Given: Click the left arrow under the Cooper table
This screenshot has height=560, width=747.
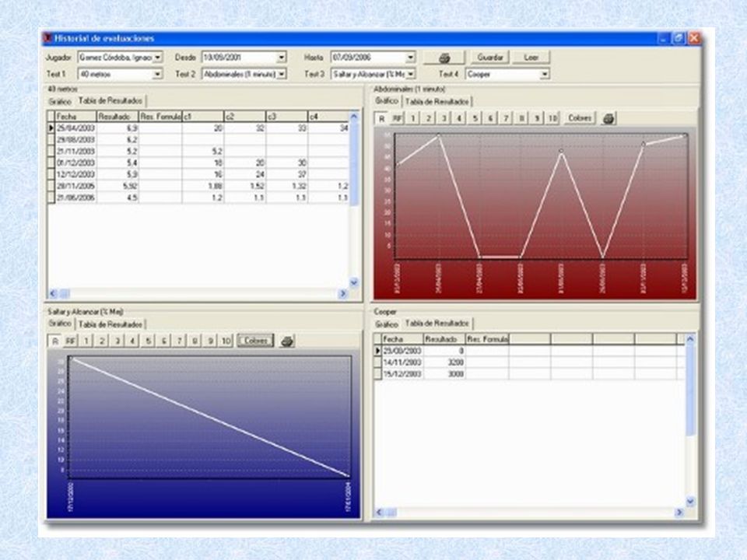Looking at the screenshot, I should tap(379, 513).
